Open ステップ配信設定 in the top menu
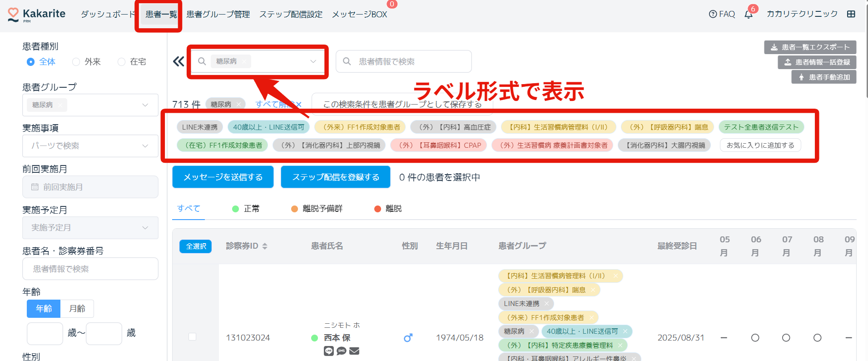868x361 pixels. [291, 15]
